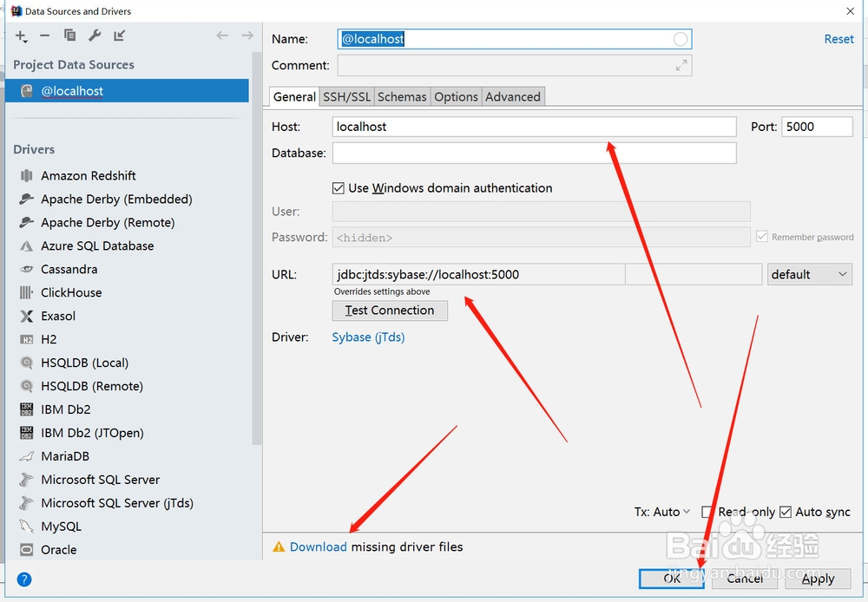The width and height of the screenshot is (868, 602).
Task: Select Microsoft SQL Server driver
Action: (x=100, y=480)
